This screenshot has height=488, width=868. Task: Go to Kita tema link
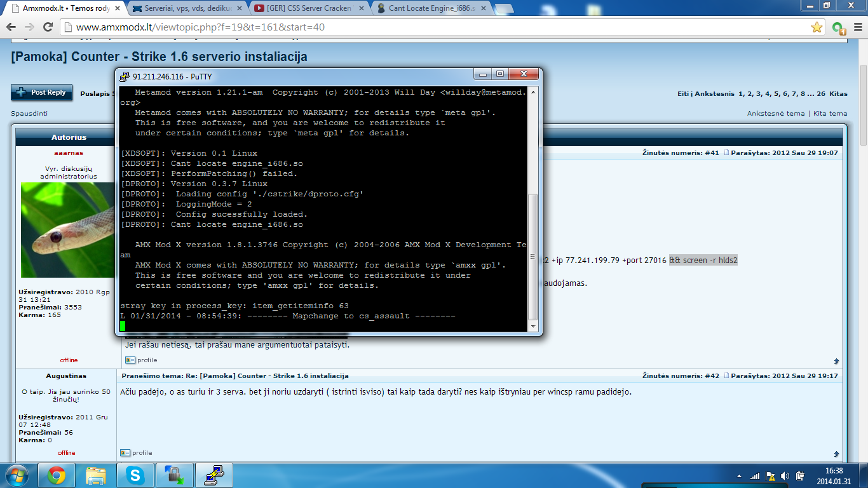830,113
